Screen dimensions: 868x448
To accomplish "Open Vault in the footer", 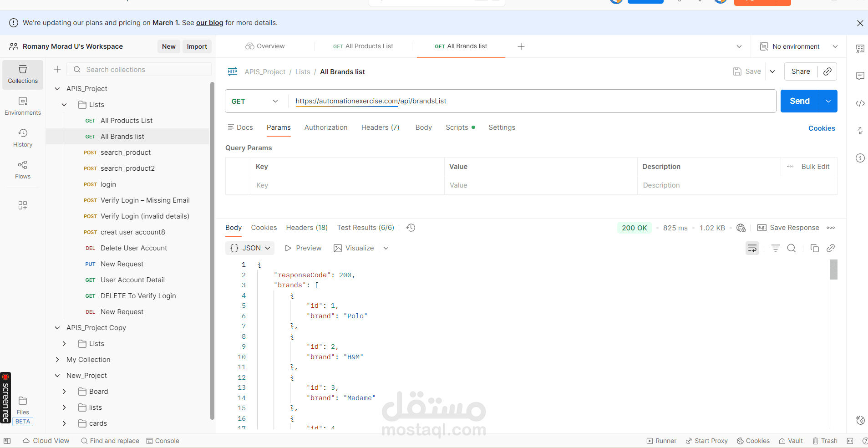I will tap(791, 441).
